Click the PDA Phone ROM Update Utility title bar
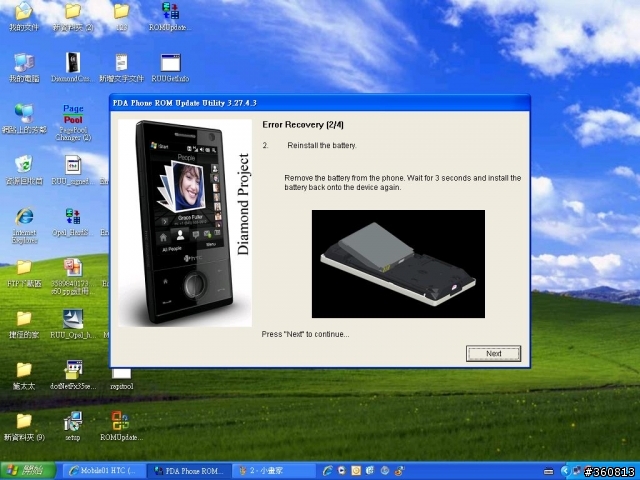This screenshot has width=640, height=480. (x=320, y=102)
